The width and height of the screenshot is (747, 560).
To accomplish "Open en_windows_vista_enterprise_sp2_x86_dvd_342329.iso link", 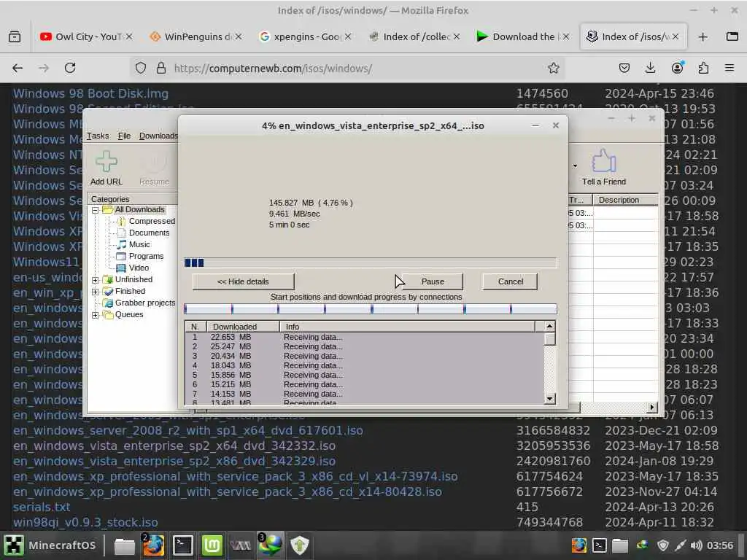I will [174, 462].
